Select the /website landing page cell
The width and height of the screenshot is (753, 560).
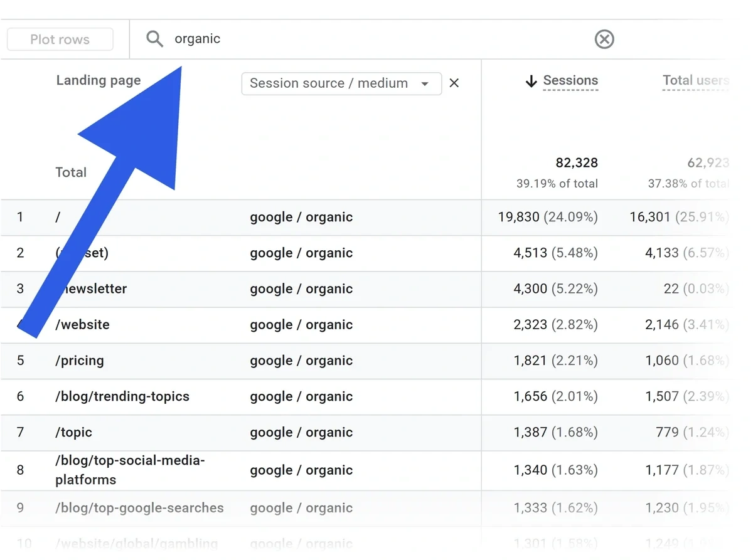click(82, 325)
